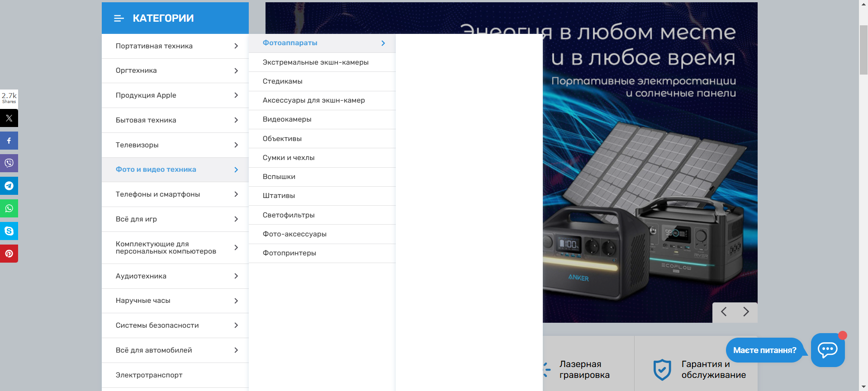Expand Фотоаппараты submenu arrow
This screenshot has width=868, height=391.
click(x=383, y=43)
